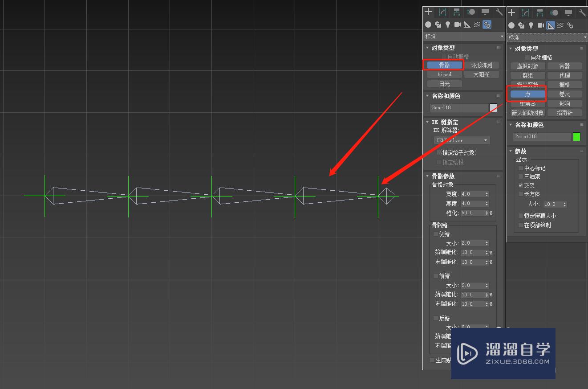Open the Hierarchy tab in the Point helper panel
Screen dimensions: 588x389
point(540,13)
